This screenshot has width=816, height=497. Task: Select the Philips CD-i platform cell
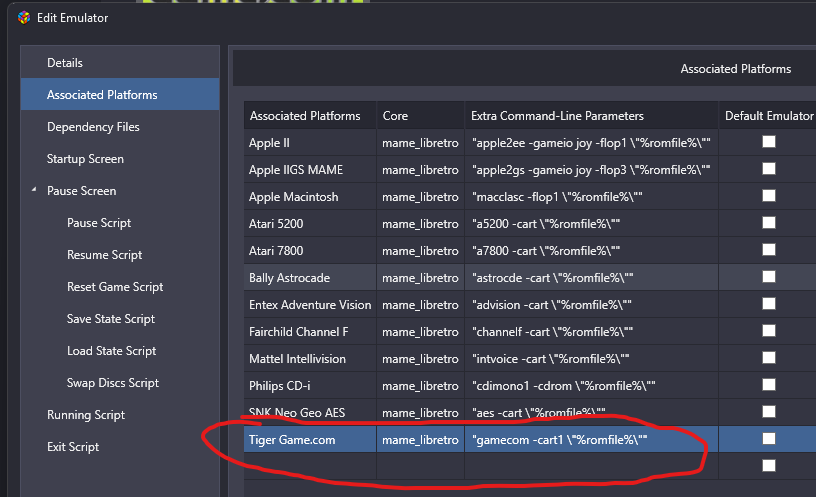[x=310, y=386]
